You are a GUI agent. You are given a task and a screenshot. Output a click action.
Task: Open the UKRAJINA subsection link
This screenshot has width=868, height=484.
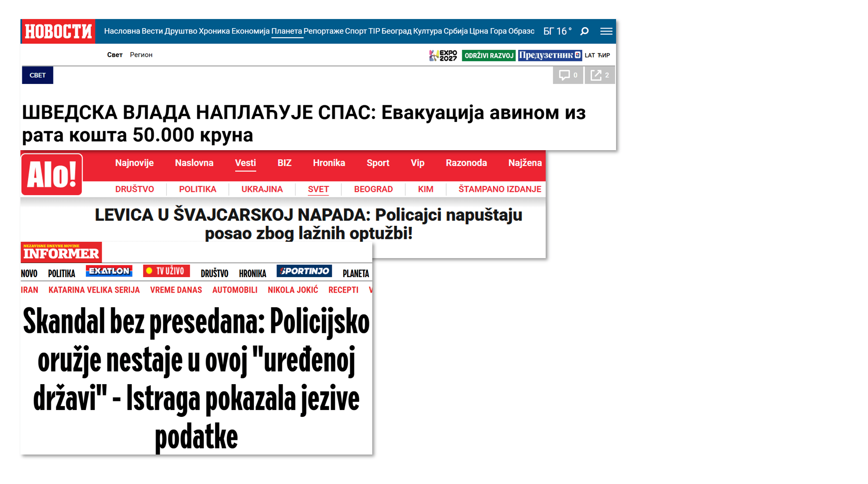tap(262, 189)
